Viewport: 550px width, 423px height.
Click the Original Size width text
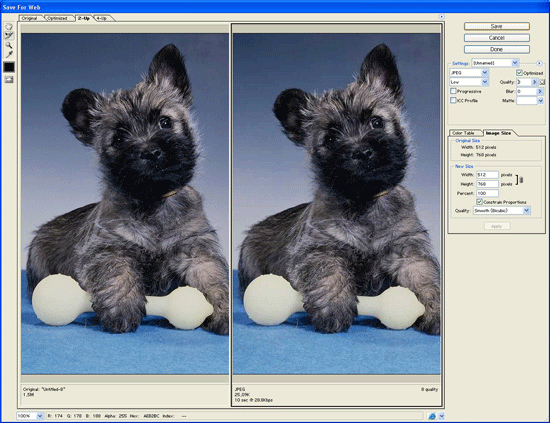click(478, 147)
